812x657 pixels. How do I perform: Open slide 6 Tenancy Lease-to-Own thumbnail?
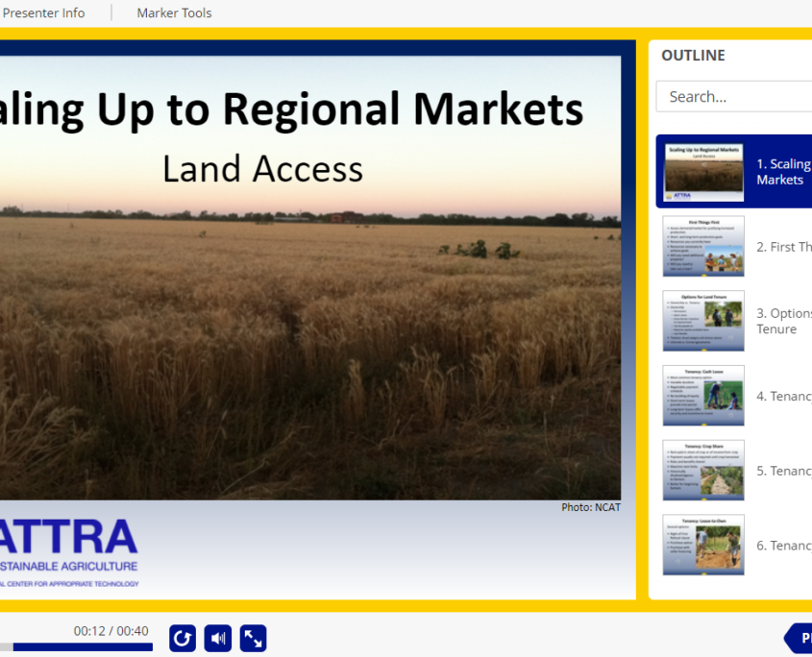(703, 545)
